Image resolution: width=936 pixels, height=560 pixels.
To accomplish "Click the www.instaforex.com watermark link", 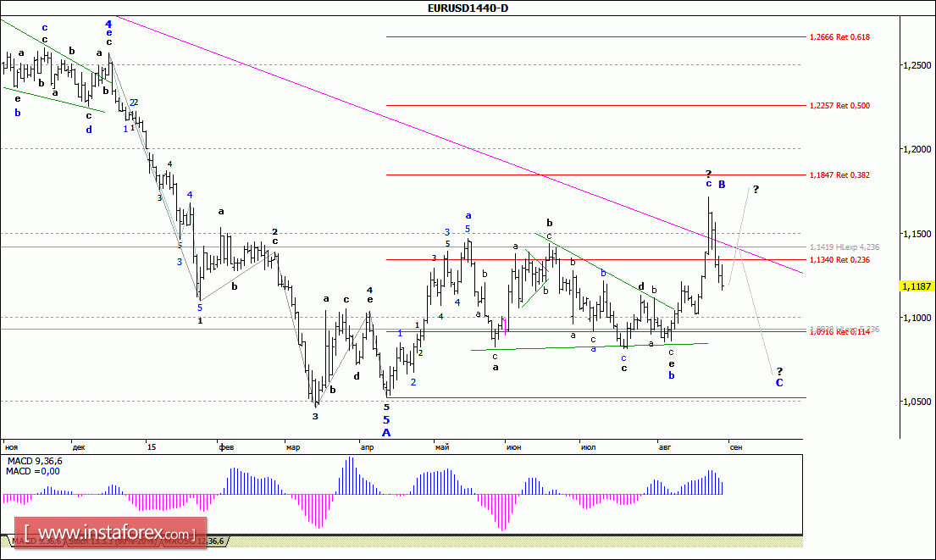I will click(x=110, y=533).
